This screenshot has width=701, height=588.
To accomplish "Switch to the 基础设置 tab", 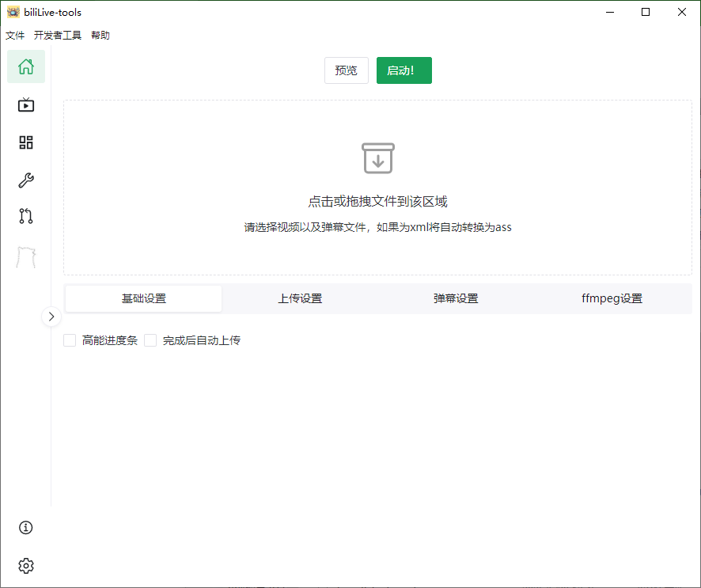I will pyautogui.click(x=143, y=298).
